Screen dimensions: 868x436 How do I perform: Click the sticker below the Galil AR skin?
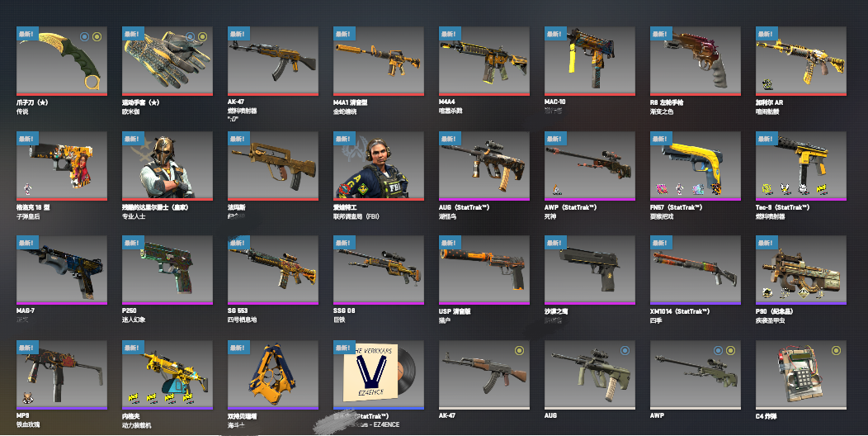[767, 85]
